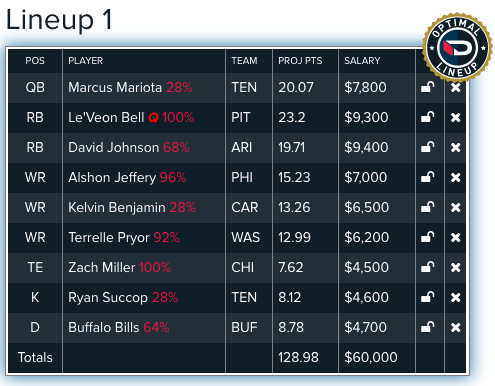Viewport: 495px width, 386px height.
Task: Lock Marcus Mariota in the lineup
Action: (427, 87)
